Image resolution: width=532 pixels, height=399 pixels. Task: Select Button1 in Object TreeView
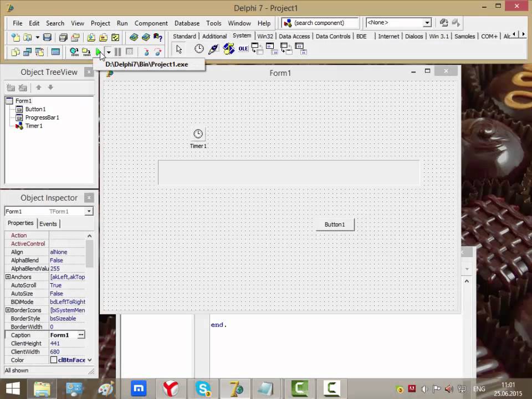point(35,109)
